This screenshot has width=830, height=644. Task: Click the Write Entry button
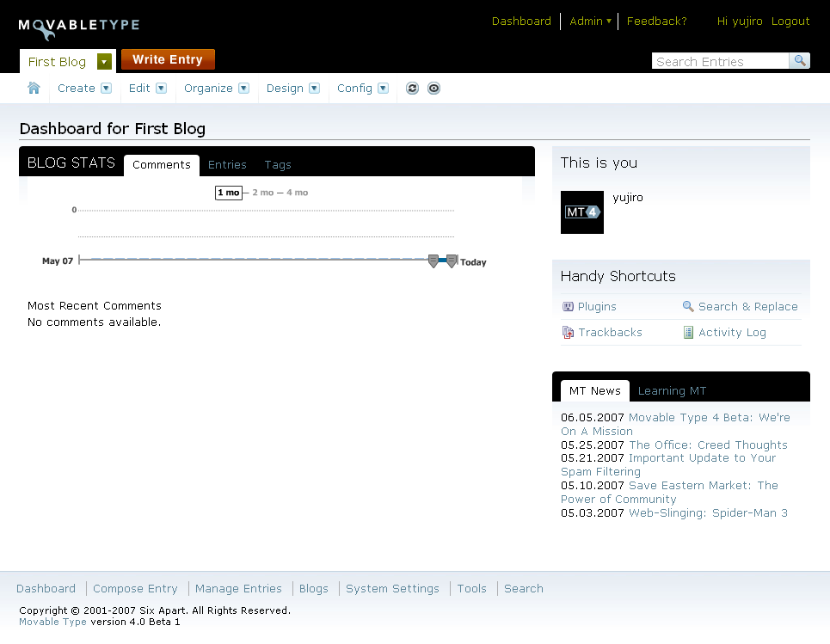coord(168,59)
